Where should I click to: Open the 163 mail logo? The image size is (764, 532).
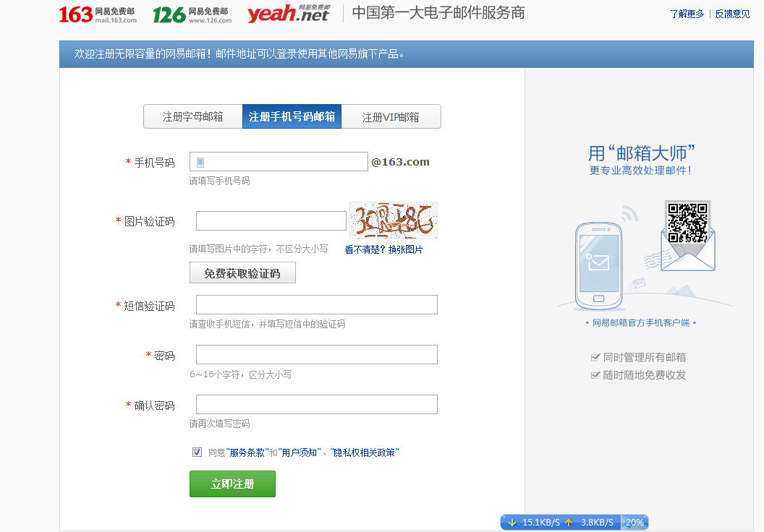(x=98, y=14)
